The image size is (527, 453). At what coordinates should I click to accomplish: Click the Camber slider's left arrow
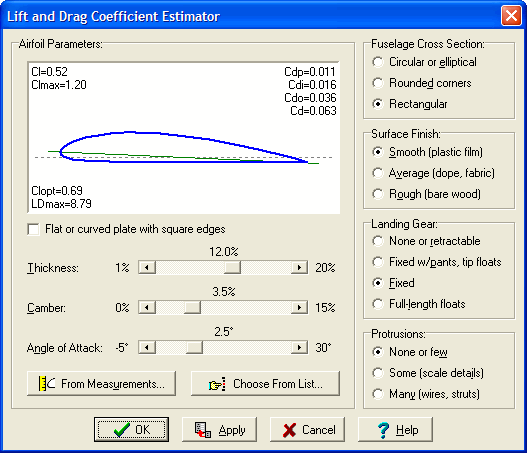pyautogui.click(x=147, y=307)
